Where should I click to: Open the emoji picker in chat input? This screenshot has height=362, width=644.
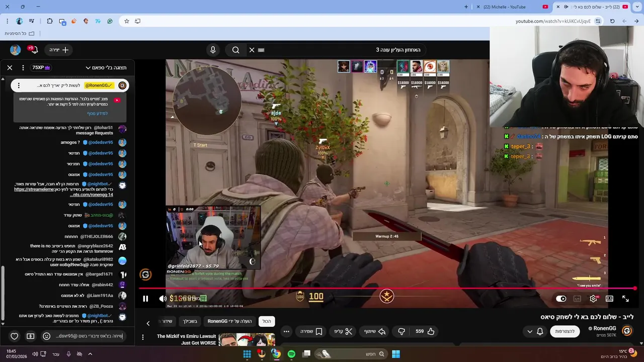pos(47,336)
